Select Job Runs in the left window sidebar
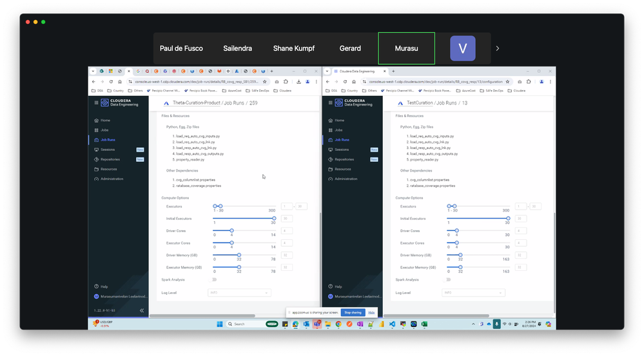This screenshot has width=644, height=356. 108,140
